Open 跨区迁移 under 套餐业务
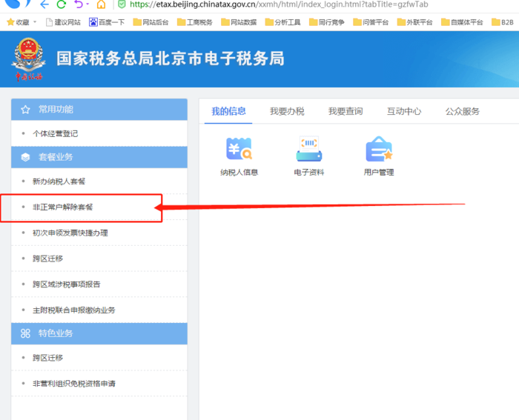The height and width of the screenshot is (420, 519). click(x=47, y=259)
